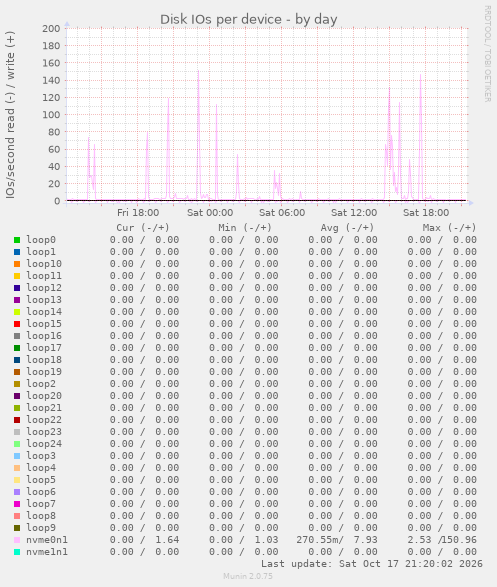Click the y-axis label 'IOs/second read (-) / write (+)'

click(10, 115)
